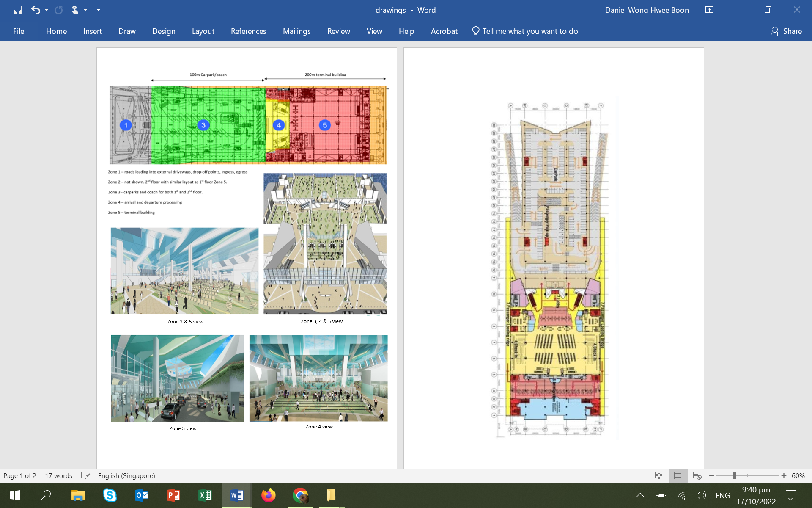
Task: Open Firefox from the taskbar
Action: coord(268,495)
